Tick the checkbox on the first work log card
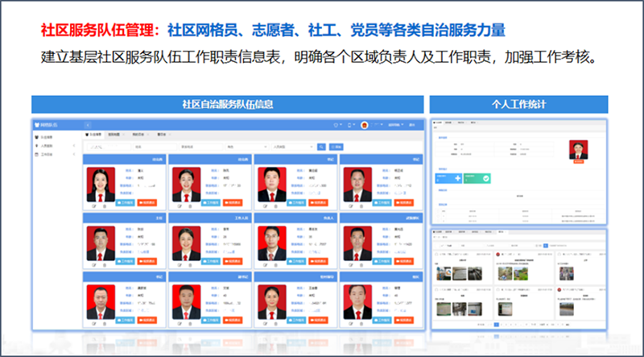 436,254
